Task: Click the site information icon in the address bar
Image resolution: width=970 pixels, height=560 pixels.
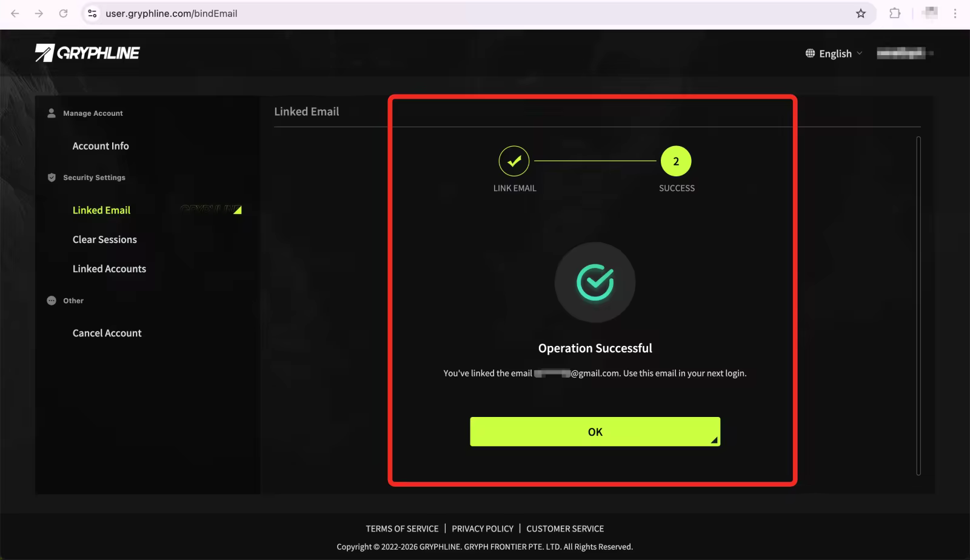Action: 92,13
